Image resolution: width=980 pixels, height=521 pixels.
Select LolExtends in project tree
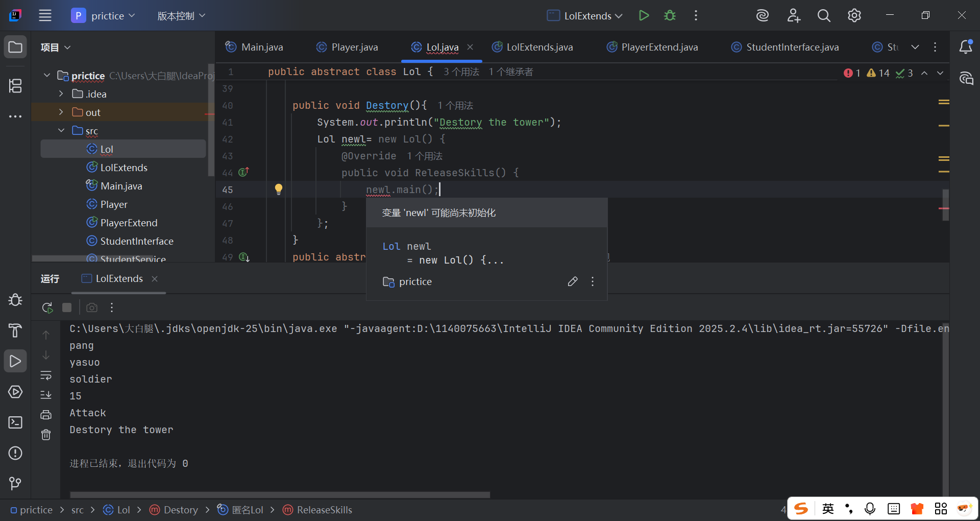[124, 167]
